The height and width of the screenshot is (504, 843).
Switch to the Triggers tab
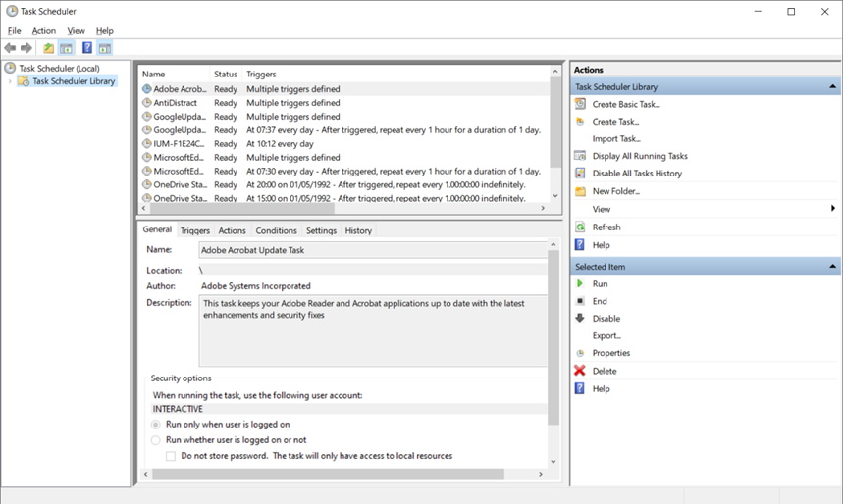(x=194, y=231)
